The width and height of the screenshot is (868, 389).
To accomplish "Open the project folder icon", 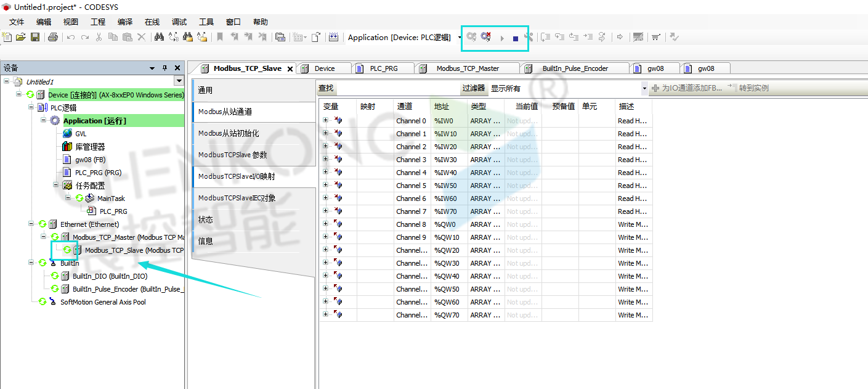I will (x=21, y=37).
